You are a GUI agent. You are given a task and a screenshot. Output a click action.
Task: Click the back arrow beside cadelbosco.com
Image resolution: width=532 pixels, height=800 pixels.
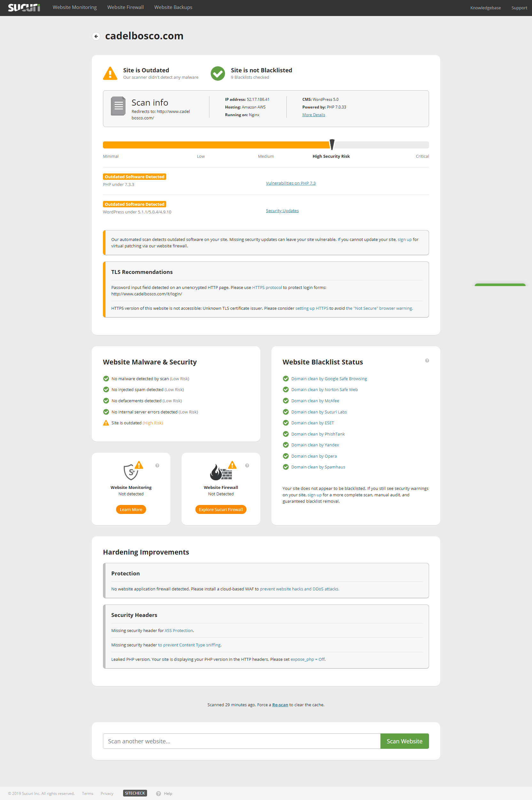point(96,36)
